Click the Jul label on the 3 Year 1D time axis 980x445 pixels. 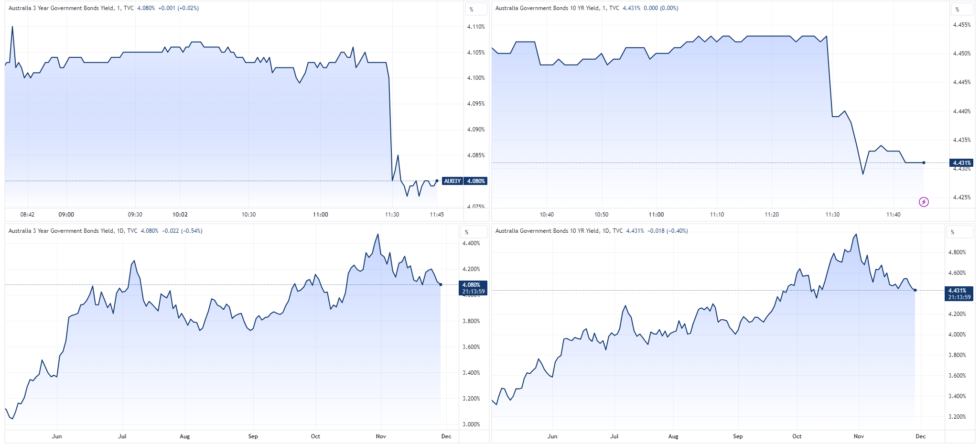point(122,436)
